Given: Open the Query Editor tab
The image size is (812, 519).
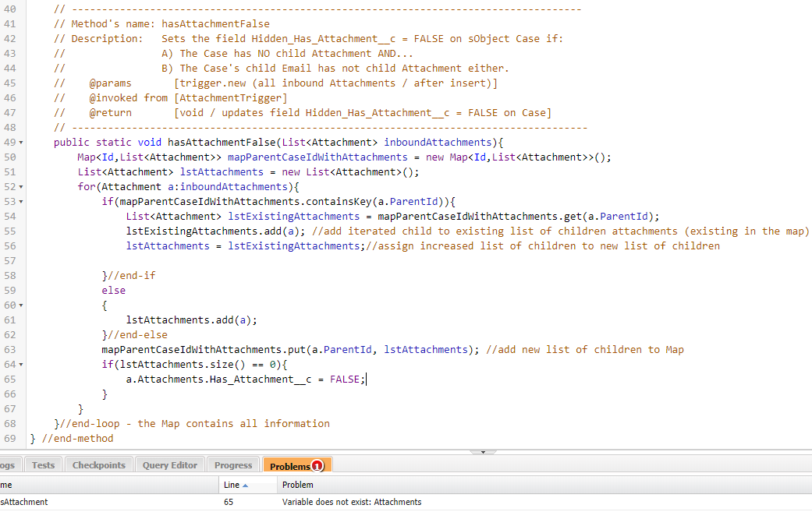Looking at the screenshot, I should [x=169, y=465].
